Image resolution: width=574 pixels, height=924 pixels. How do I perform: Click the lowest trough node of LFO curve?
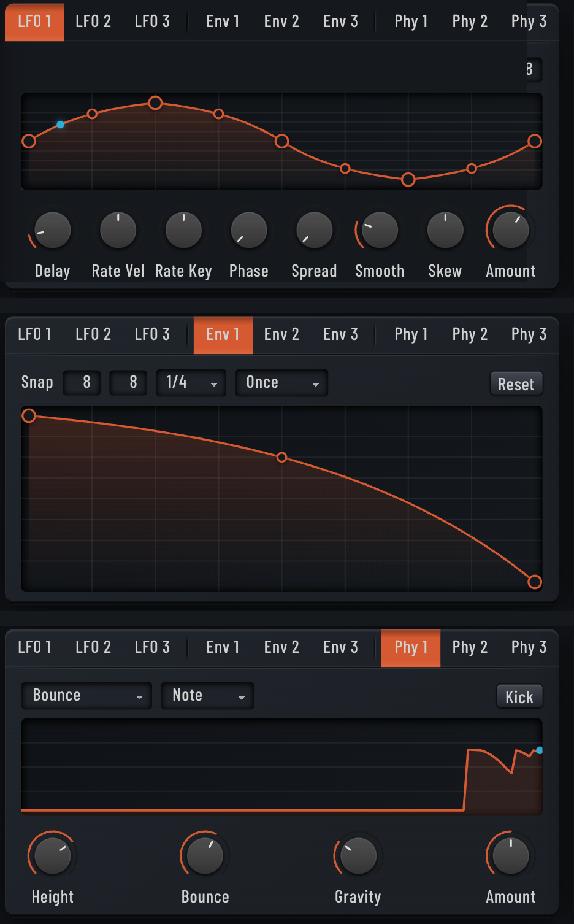[x=408, y=180]
